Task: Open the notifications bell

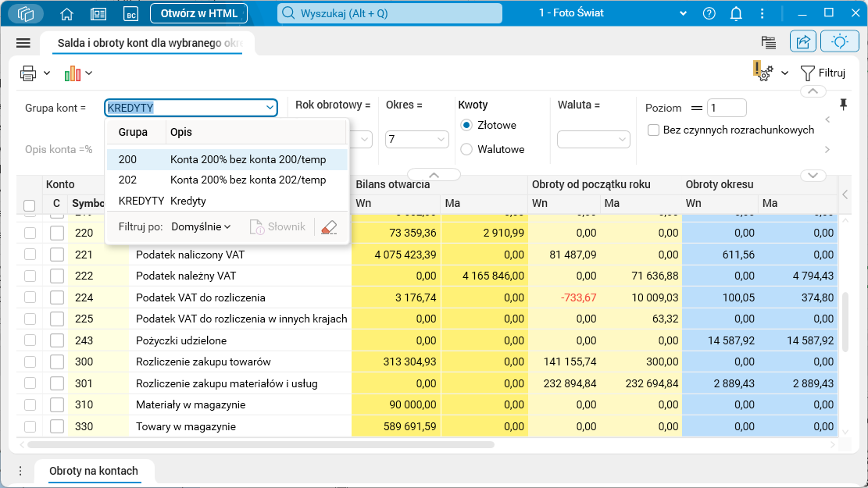Action: tap(735, 13)
